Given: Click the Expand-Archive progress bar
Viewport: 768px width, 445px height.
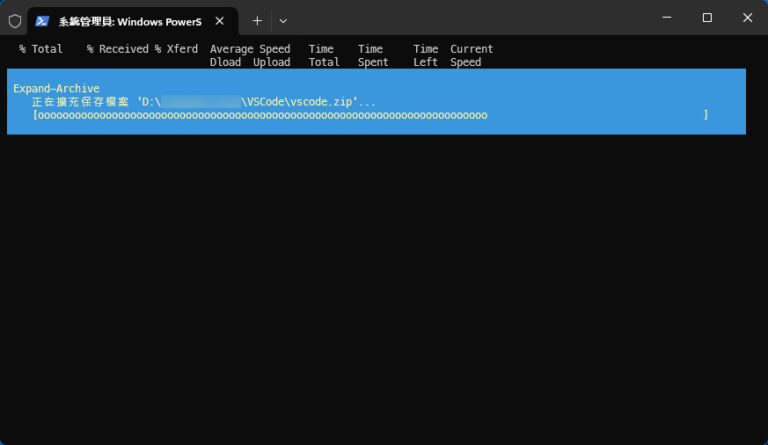Looking at the screenshot, I should point(370,115).
